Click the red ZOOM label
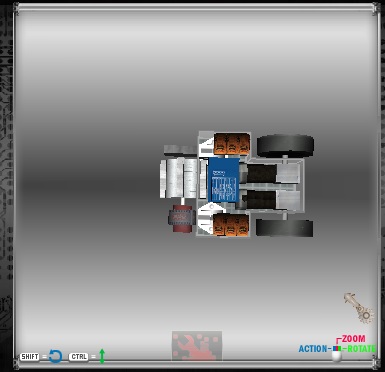Screen dimensions: 385x372 [x=353, y=339]
